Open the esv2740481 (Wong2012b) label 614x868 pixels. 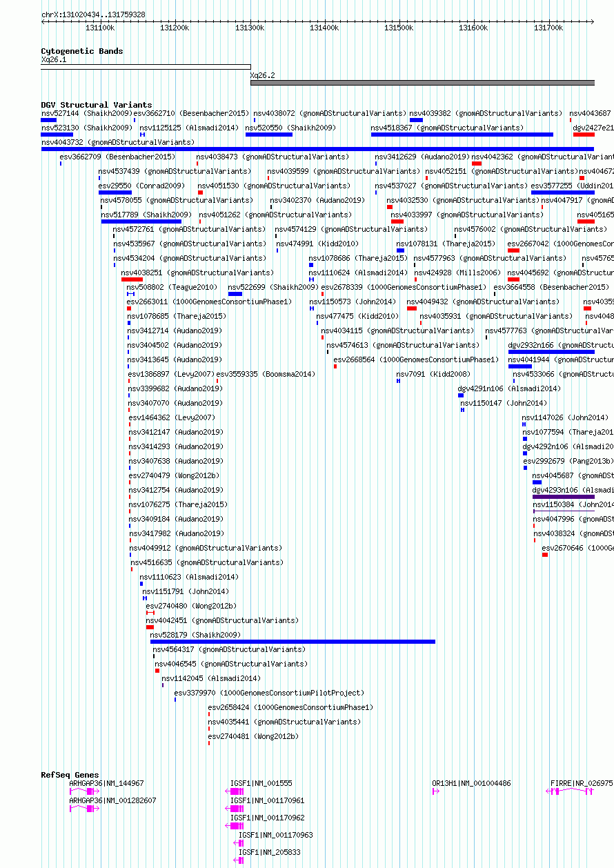pyautogui.click(x=253, y=736)
